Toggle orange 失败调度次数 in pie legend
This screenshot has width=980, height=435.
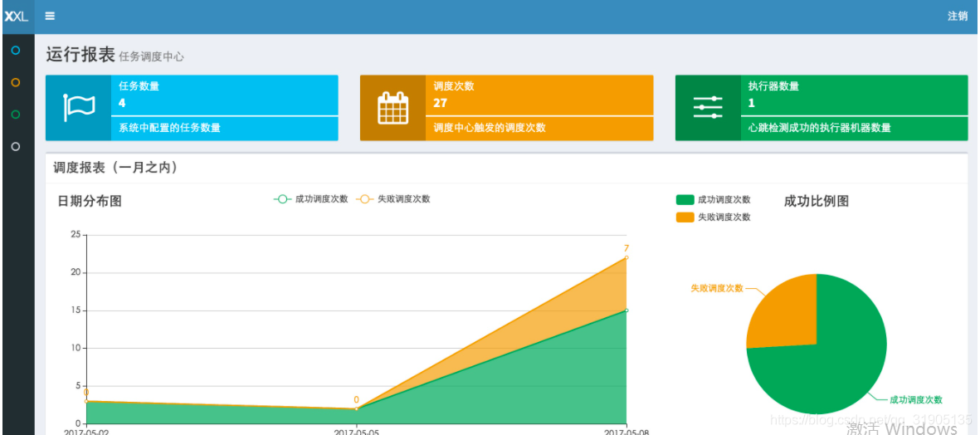pos(713,217)
